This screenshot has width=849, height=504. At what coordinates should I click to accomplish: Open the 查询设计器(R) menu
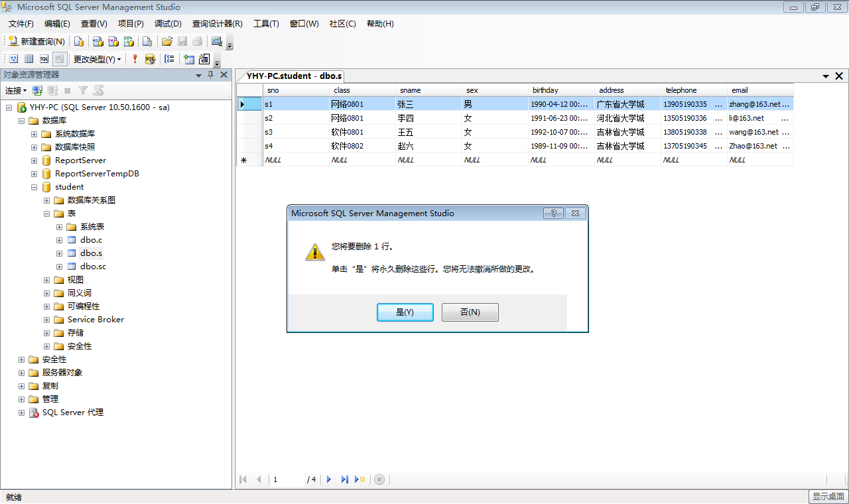point(218,24)
